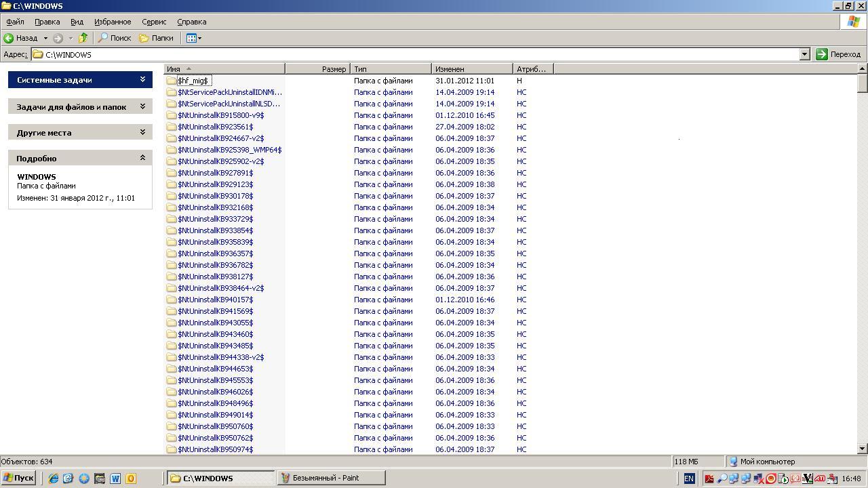Click the ATI tray icon

point(820,479)
